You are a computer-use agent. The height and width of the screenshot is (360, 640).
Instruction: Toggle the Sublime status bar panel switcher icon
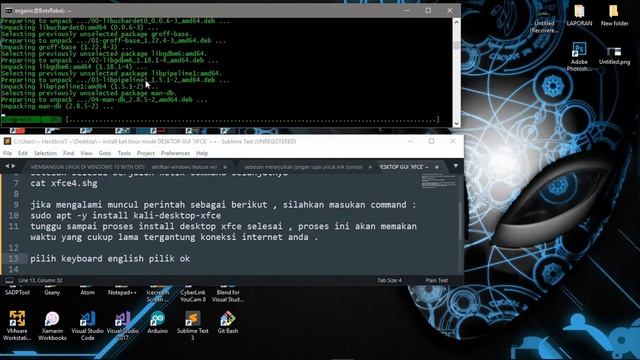tap(9, 280)
